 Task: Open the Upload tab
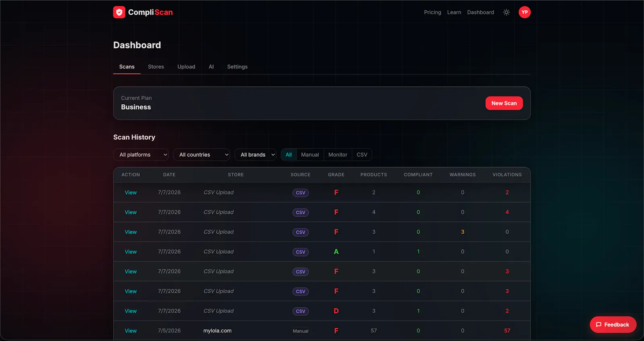tap(186, 67)
